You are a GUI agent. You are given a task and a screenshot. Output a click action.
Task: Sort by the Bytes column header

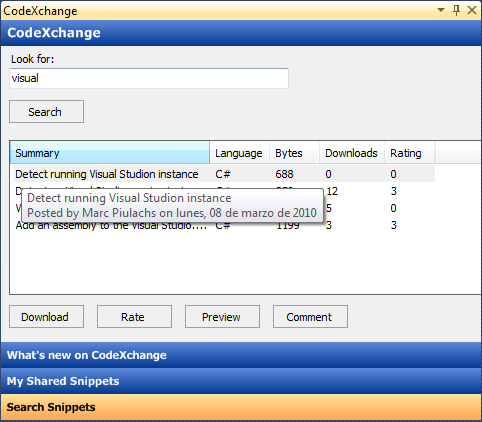(294, 153)
